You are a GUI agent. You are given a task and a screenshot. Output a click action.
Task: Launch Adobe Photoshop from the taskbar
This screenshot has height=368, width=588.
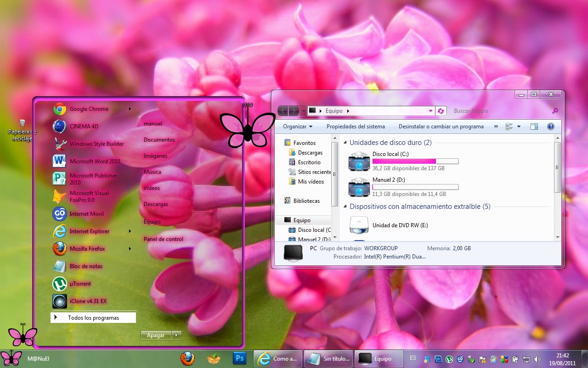click(239, 358)
